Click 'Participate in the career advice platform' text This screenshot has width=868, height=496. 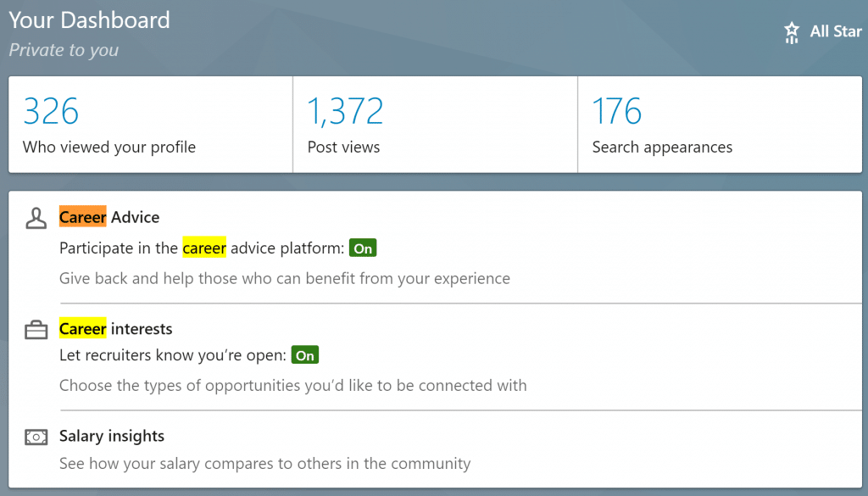coord(202,248)
